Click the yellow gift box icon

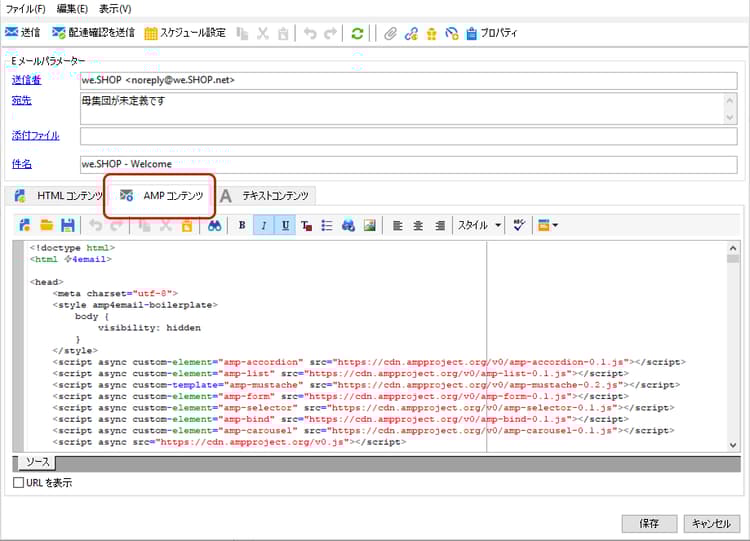pos(431,33)
